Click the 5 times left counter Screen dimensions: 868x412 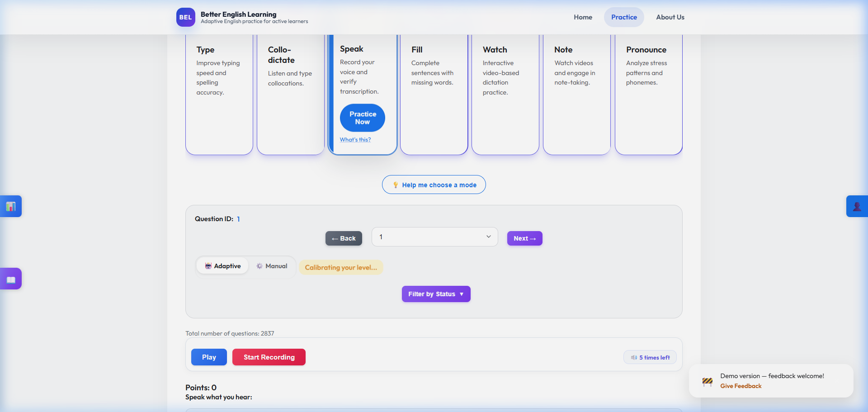650,358
